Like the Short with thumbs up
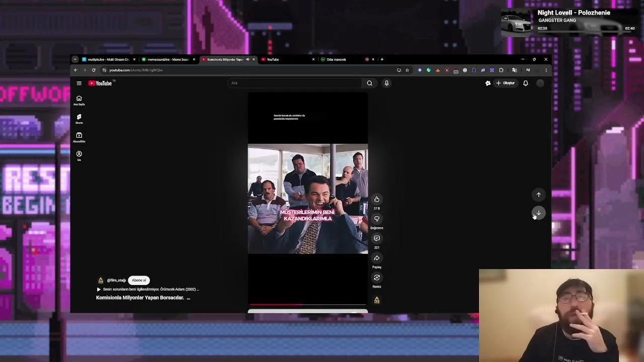The width and height of the screenshot is (644, 362). coord(376,199)
